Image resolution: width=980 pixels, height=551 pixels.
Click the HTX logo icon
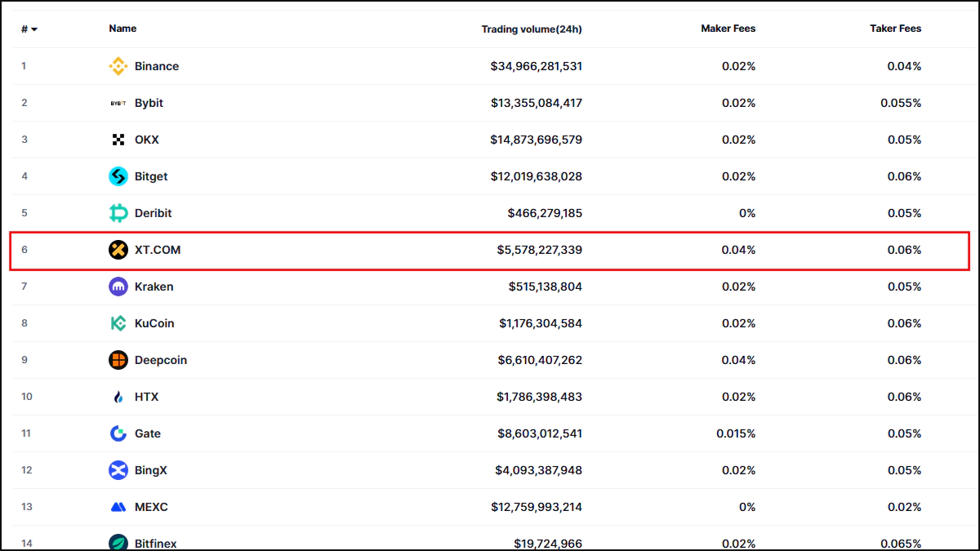(x=118, y=397)
